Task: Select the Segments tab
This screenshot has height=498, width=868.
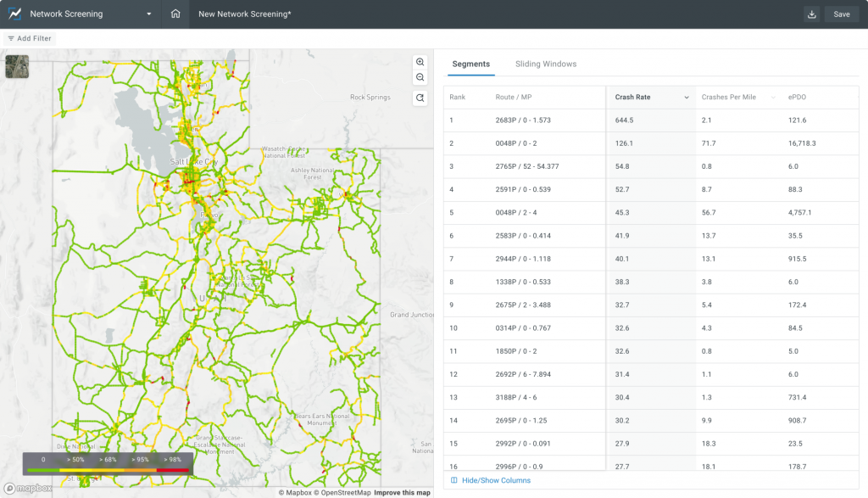Action: 470,64
